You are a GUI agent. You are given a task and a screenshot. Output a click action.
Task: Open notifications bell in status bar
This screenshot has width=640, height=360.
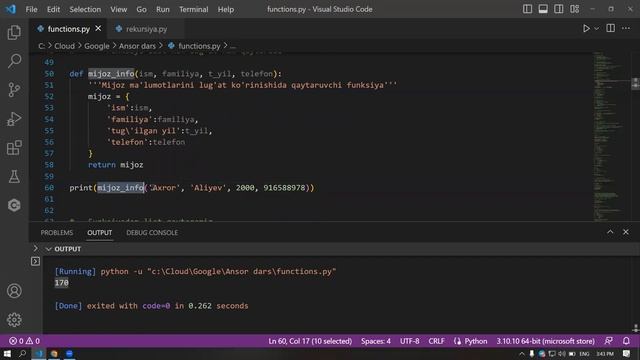[626, 341]
